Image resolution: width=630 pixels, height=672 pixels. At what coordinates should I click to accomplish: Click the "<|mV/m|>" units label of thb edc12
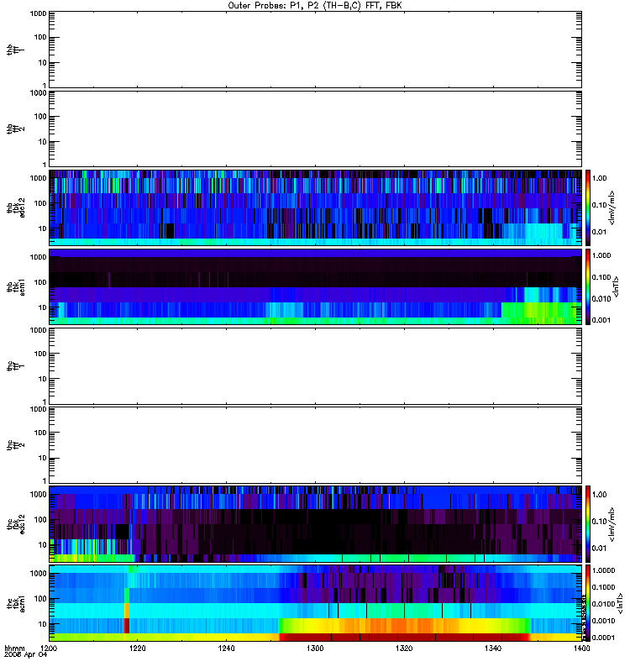612,207
